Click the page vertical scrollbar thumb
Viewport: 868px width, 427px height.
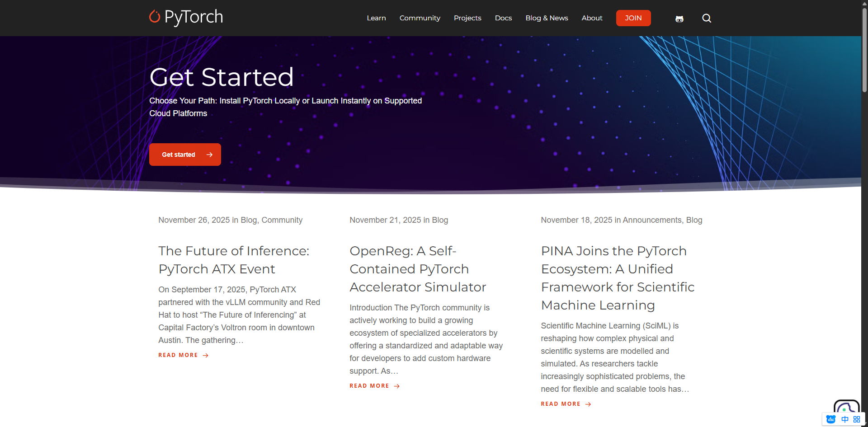[x=864, y=50]
